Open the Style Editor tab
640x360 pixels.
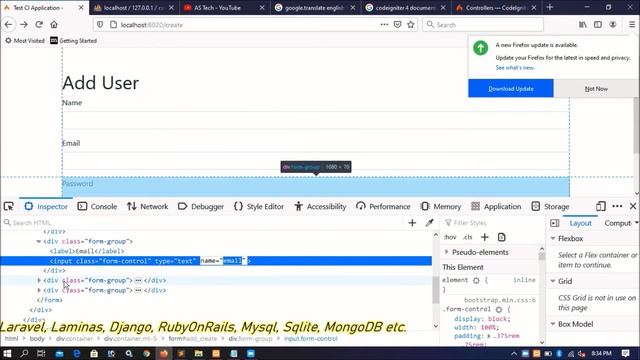click(259, 207)
